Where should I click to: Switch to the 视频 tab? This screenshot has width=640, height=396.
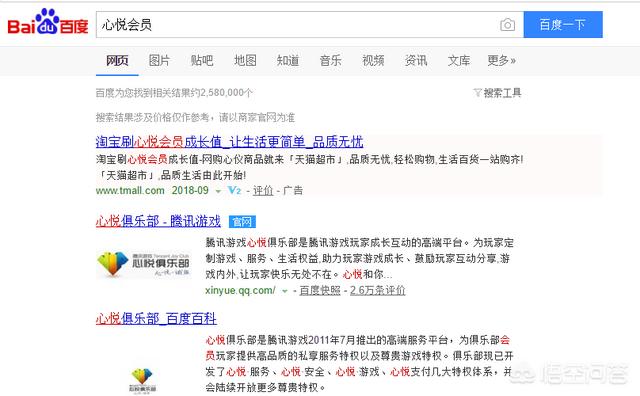pos(373,60)
